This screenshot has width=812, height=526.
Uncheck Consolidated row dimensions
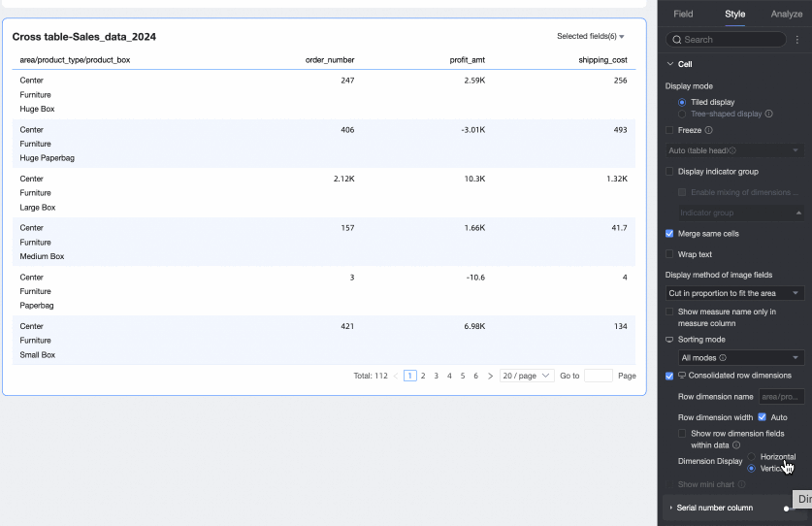point(669,376)
